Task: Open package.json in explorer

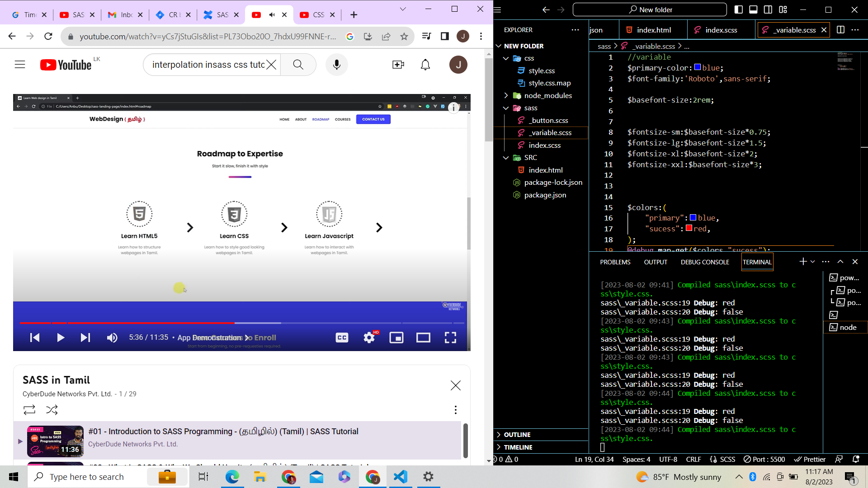Action: 545,195
